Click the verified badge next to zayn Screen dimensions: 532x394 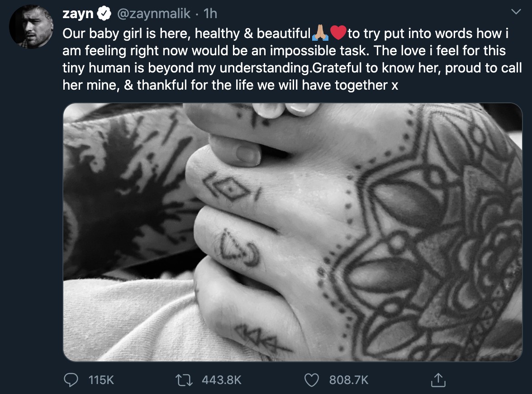click(x=104, y=14)
